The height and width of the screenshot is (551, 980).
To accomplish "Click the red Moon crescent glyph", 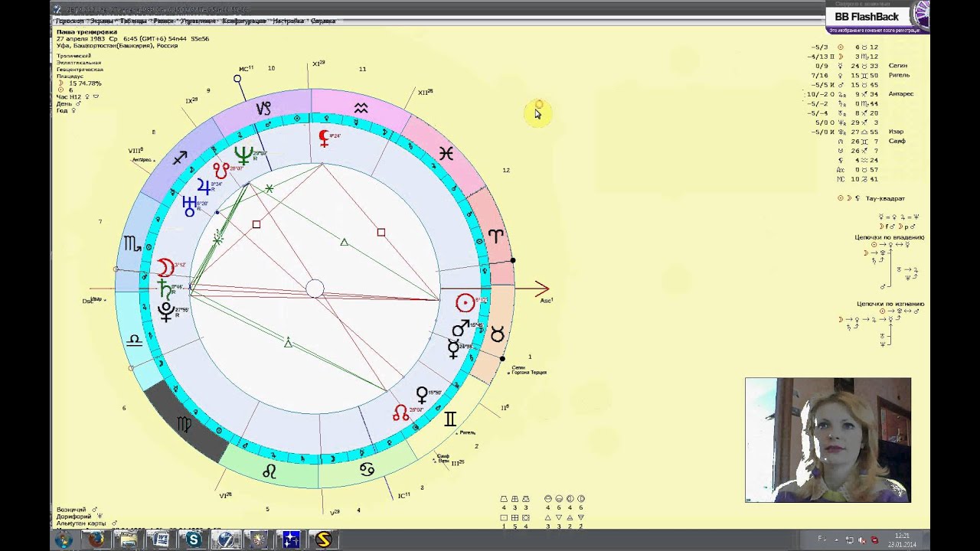I will pos(165,268).
